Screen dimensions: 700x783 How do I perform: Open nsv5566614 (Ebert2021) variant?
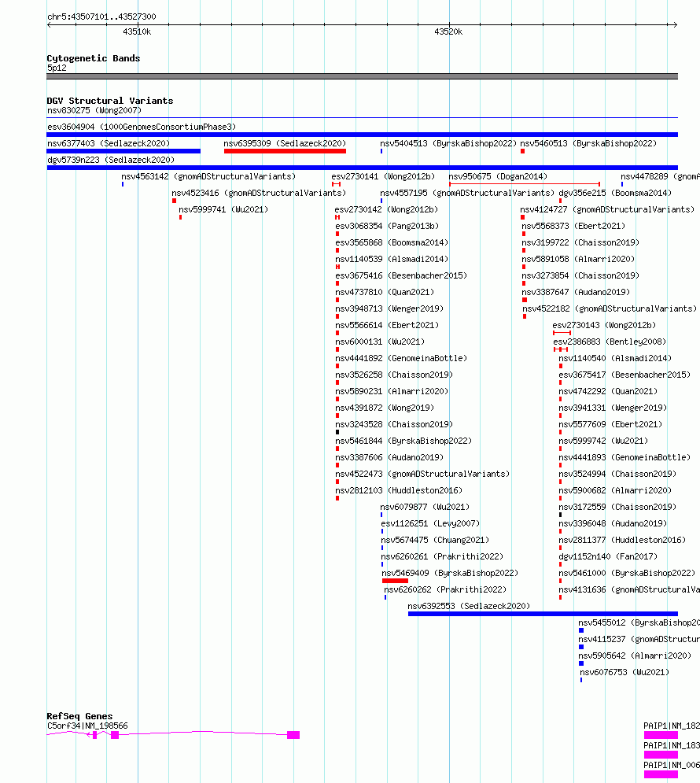click(x=387, y=324)
